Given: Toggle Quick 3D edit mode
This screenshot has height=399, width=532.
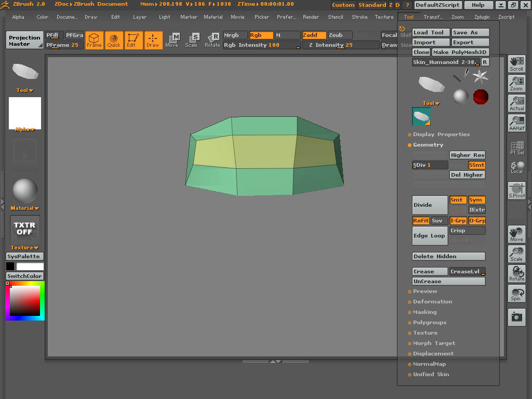Looking at the screenshot, I should pyautogui.click(x=114, y=41).
